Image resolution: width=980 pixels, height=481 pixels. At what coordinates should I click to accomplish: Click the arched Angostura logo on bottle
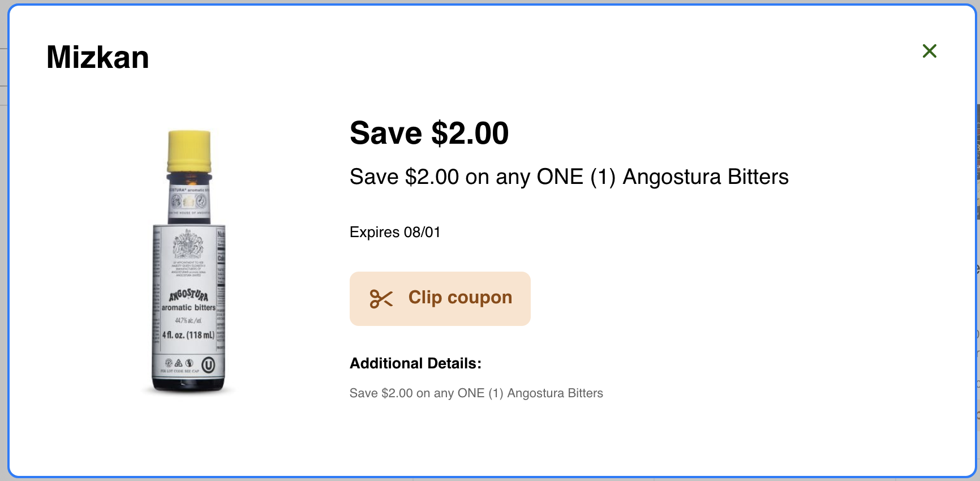click(x=188, y=295)
